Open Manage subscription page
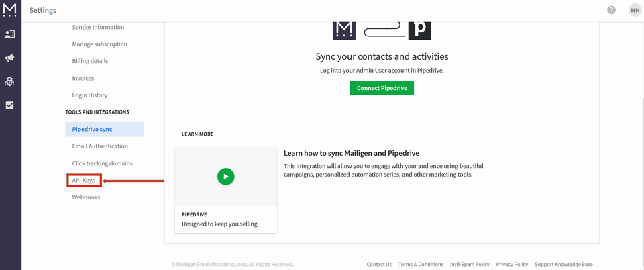 click(x=100, y=44)
